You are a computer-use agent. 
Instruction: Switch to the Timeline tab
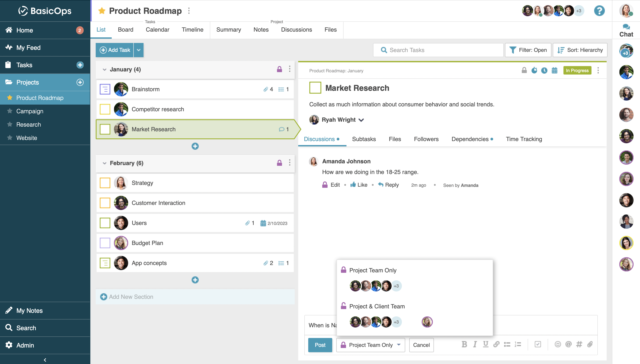(x=192, y=30)
